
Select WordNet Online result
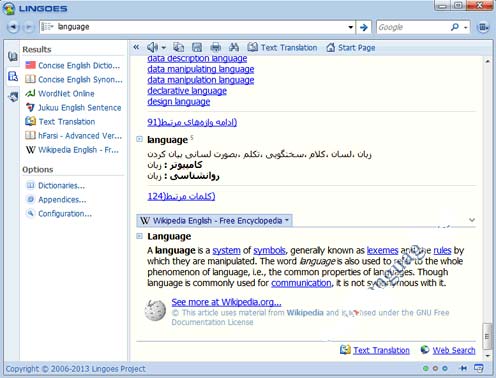tap(60, 93)
